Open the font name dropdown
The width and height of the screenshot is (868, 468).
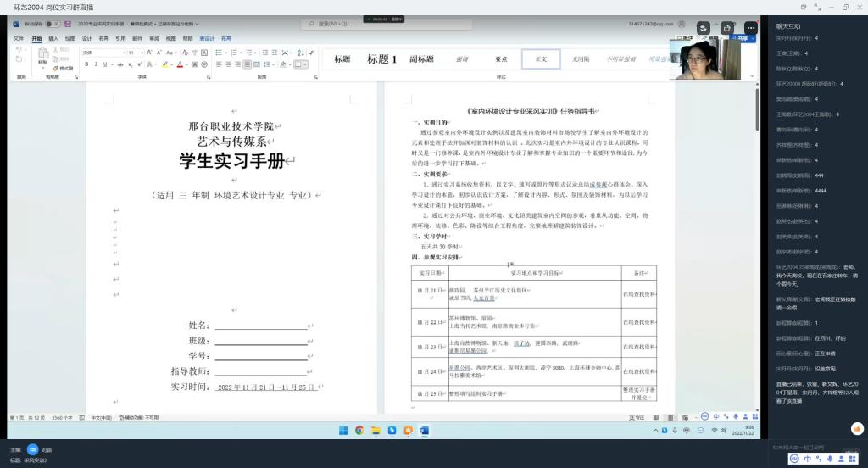(x=102, y=53)
